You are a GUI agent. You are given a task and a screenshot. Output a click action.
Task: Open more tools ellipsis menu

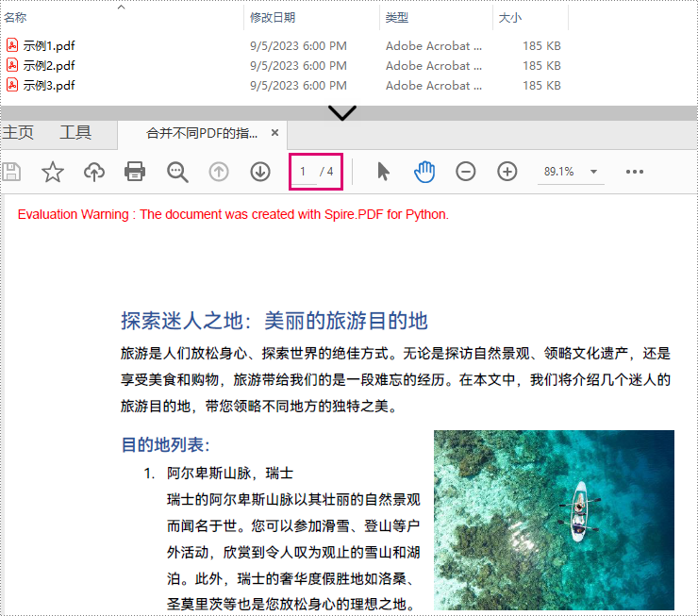coord(635,172)
